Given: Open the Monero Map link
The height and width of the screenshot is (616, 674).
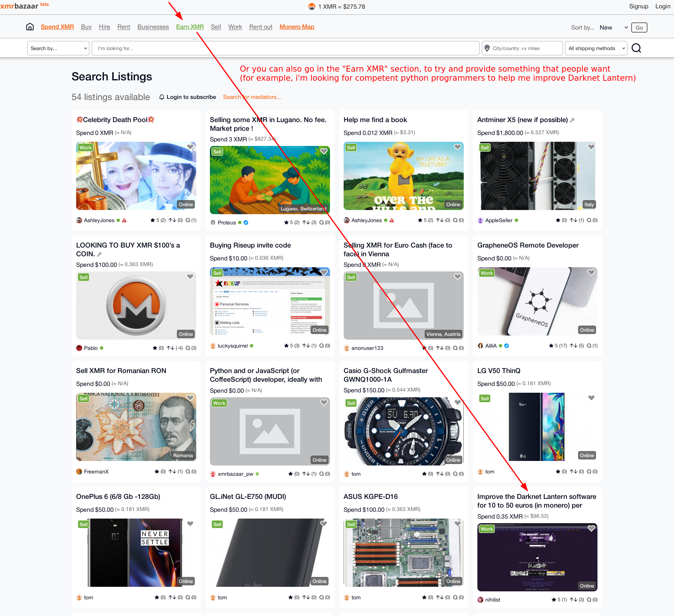Looking at the screenshot, I should [297, 27].
